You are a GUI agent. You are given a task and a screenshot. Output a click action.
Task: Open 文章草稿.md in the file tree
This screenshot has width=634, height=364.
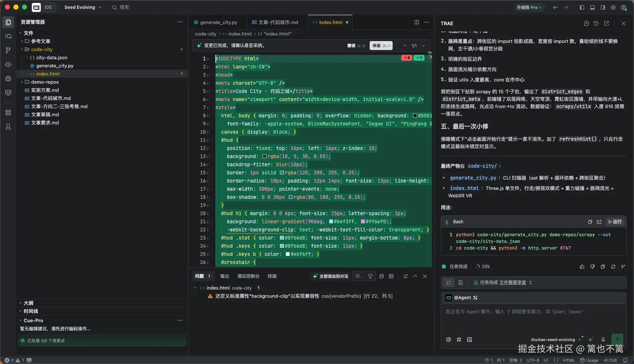click(x=45, y=114)
